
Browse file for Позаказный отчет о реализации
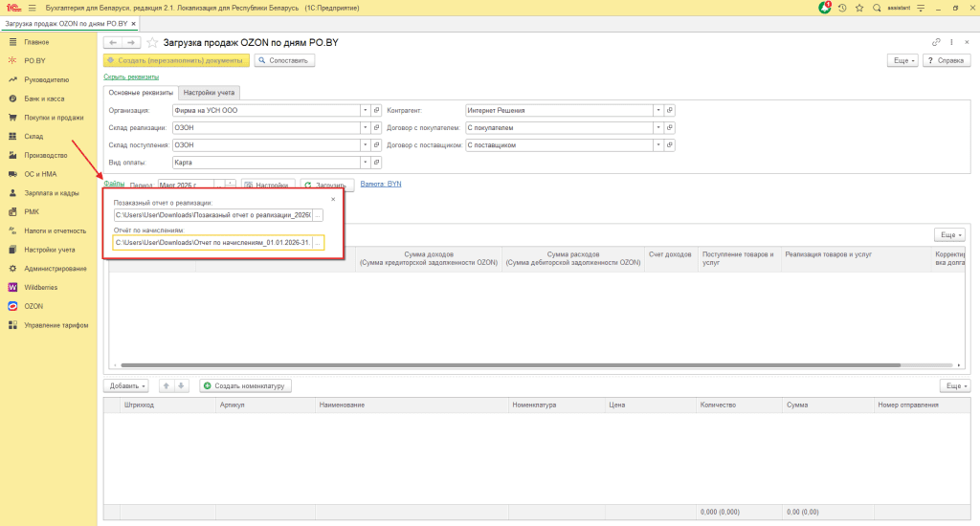coord(318,215)
